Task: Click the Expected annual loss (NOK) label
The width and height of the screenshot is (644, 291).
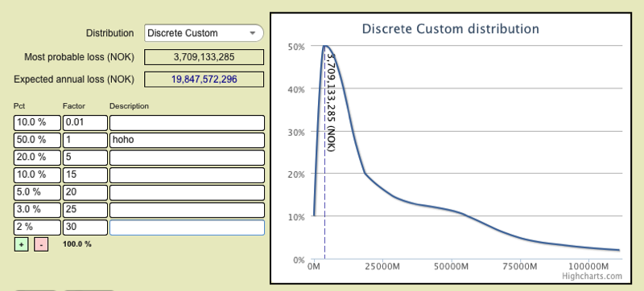Action: (74, 79)
